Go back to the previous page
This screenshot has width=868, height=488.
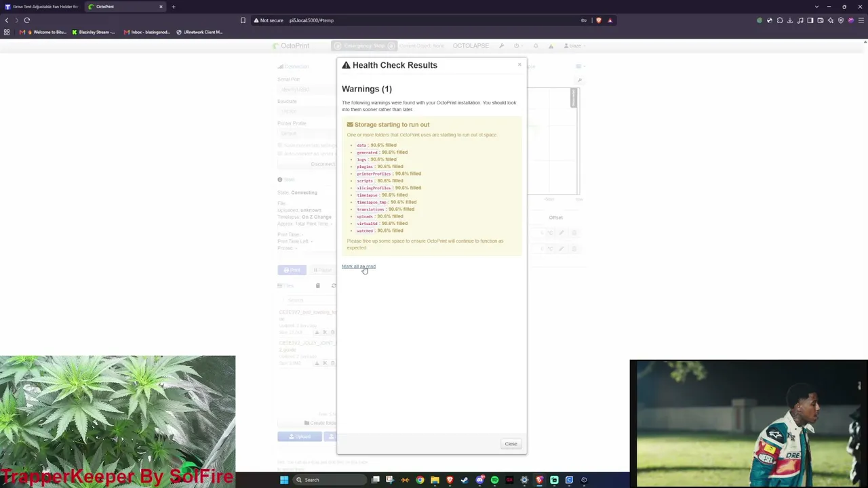(7, 20)
